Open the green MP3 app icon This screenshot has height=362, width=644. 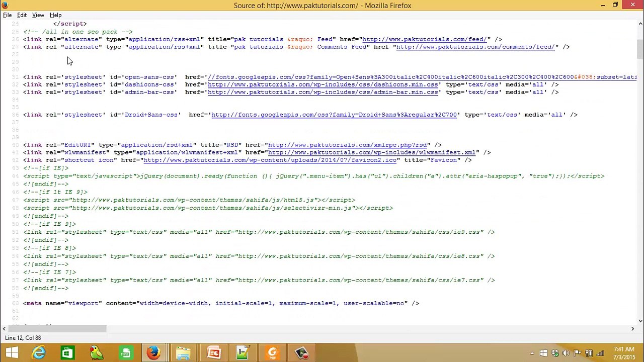click(125, 353)
